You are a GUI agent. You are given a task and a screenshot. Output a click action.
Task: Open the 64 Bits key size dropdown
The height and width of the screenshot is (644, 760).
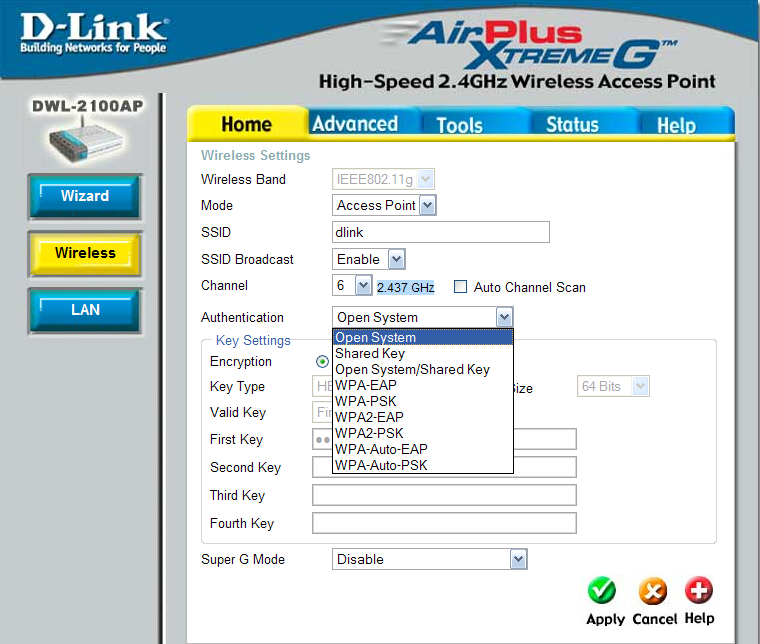click(x=613, y=386)
